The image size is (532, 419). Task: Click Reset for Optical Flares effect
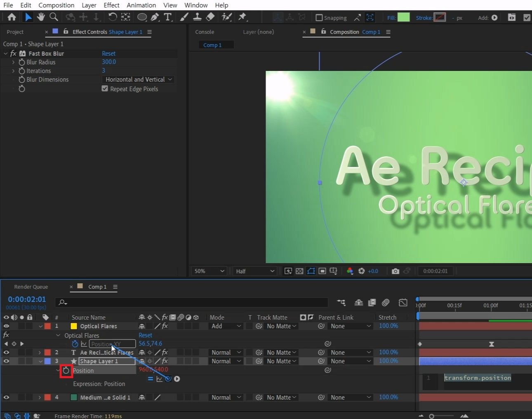[145, 335]
